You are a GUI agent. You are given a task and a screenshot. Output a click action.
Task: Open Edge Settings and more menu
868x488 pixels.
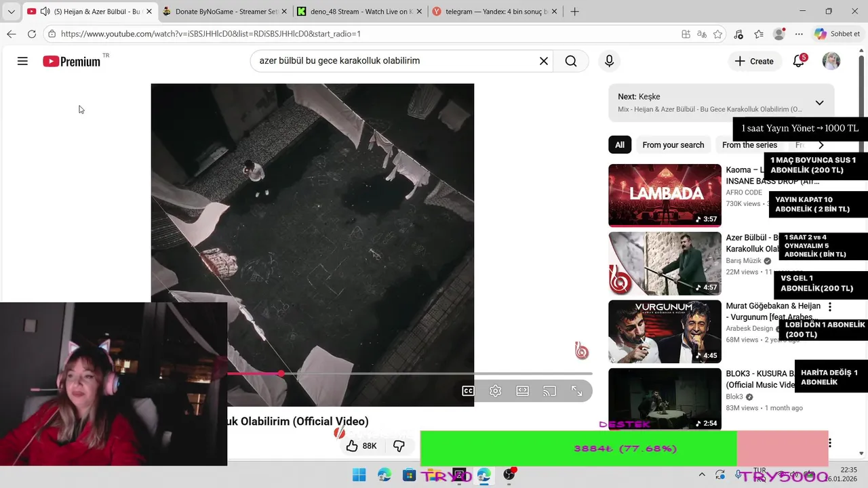click(799, 34)
